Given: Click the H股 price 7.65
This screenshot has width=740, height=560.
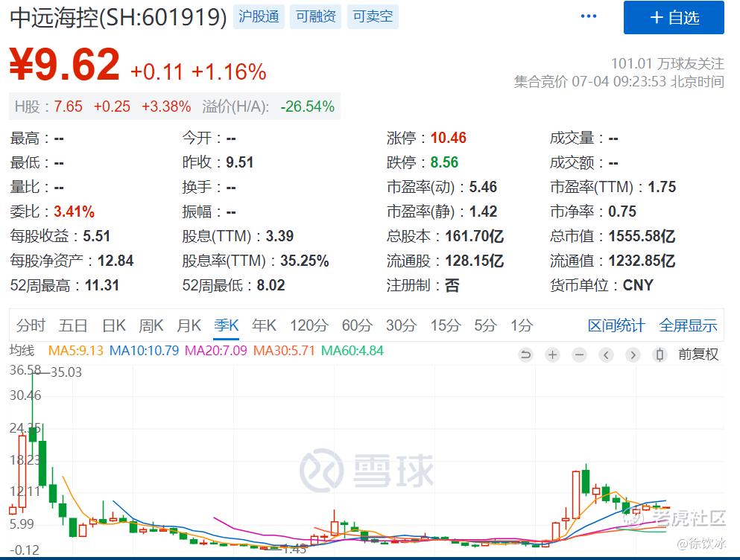Looking at the screenshot, I should tap(68, 106).
